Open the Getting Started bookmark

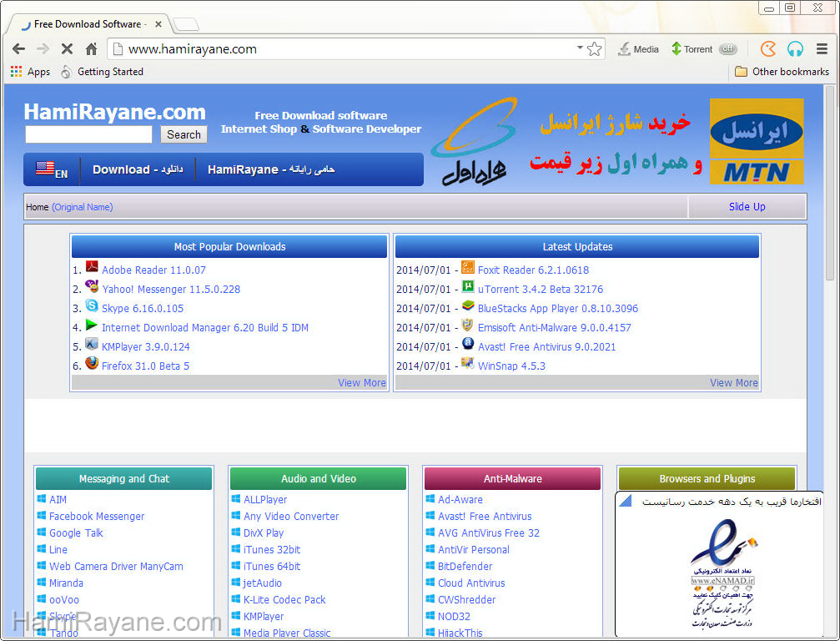point(102,71)
